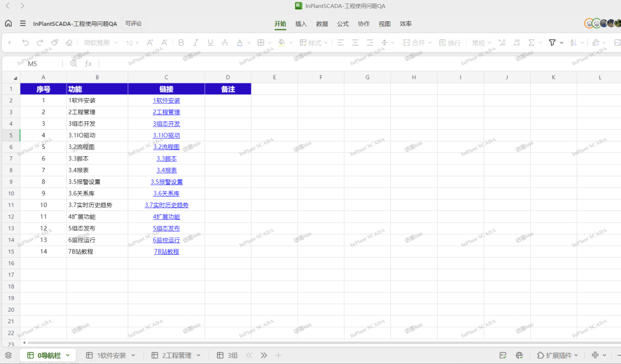Switch to the 公式 ribbon tab
Viewport: 621px width, 364px height.
point(343,24)
